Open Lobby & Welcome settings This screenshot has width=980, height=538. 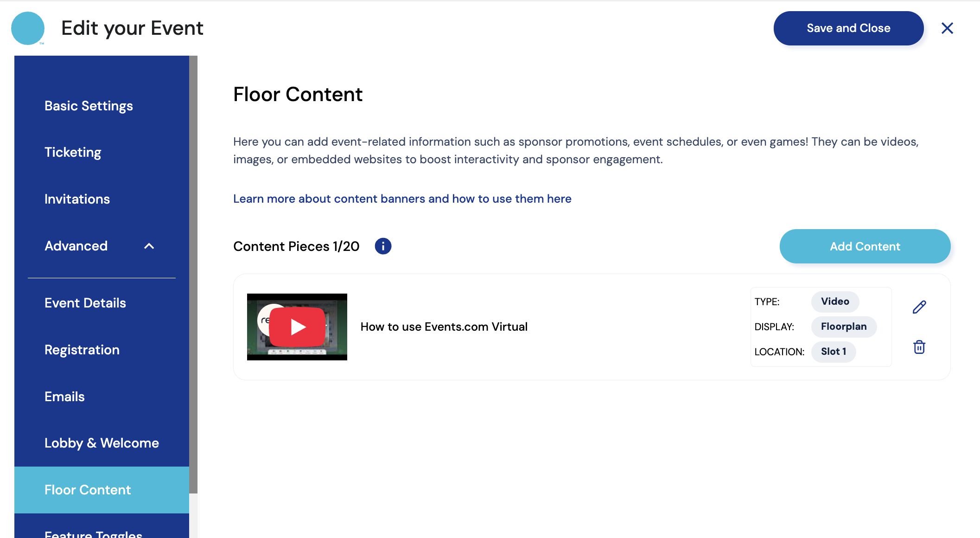click(102, 443)
